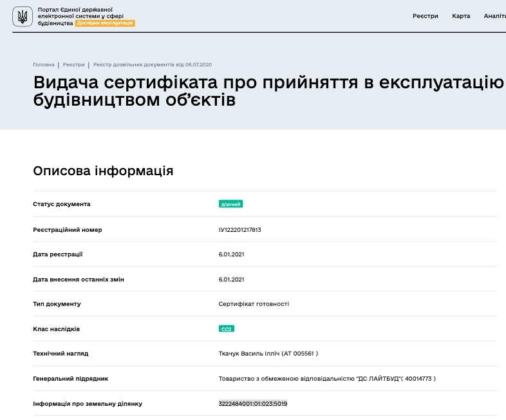This screenshot has height=420, width=506.
Task: Select registration number ІУ122201217813
Action: click(239, 230)
